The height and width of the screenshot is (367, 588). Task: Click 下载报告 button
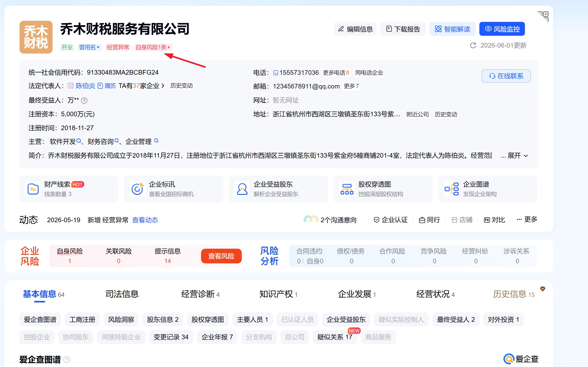point(403,29)
